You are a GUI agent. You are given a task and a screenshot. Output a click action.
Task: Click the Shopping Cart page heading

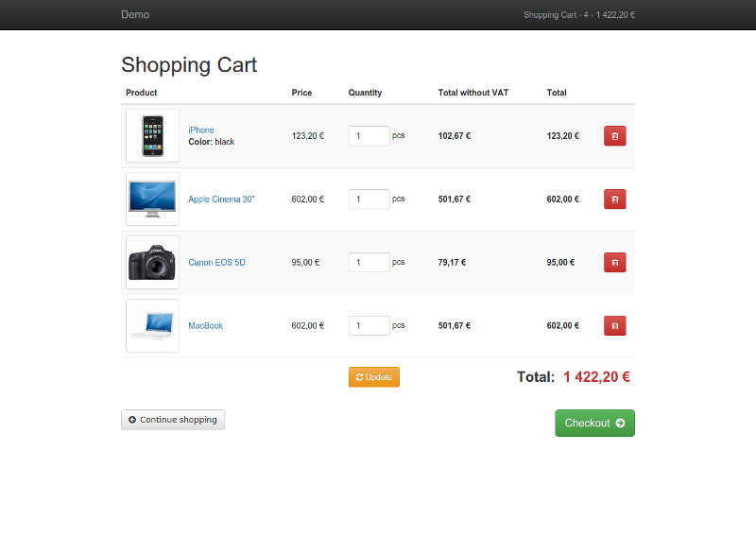pyautogui.click(x=189, y=65)
